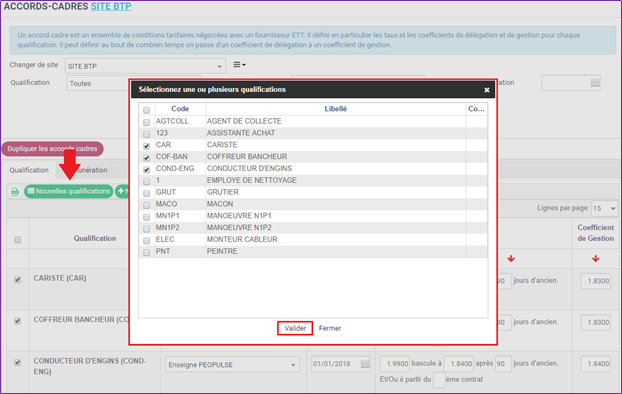Click the bascule coefficient field 1.8400
Viewport: 622px width, 394px height.
[459, 364]
